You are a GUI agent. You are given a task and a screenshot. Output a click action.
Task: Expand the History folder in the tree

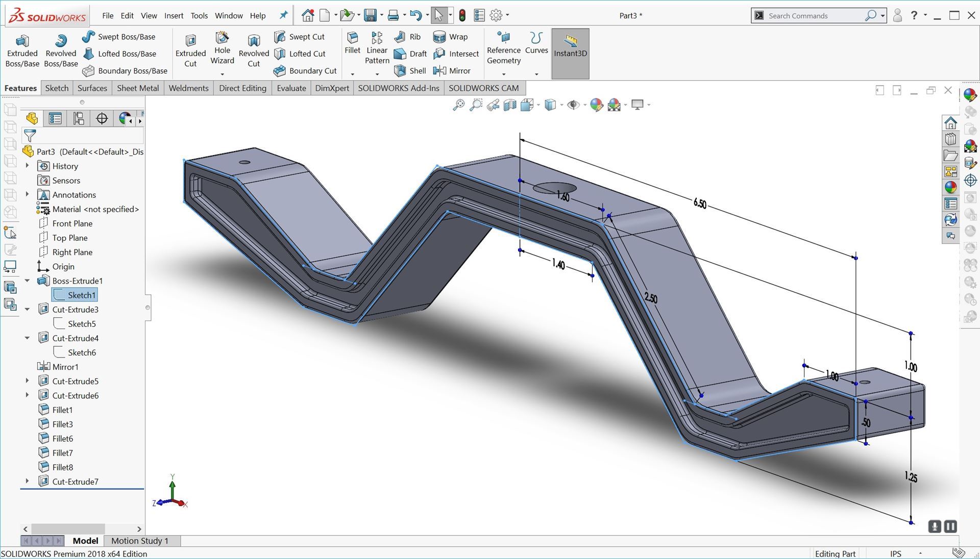coord(27,166)
